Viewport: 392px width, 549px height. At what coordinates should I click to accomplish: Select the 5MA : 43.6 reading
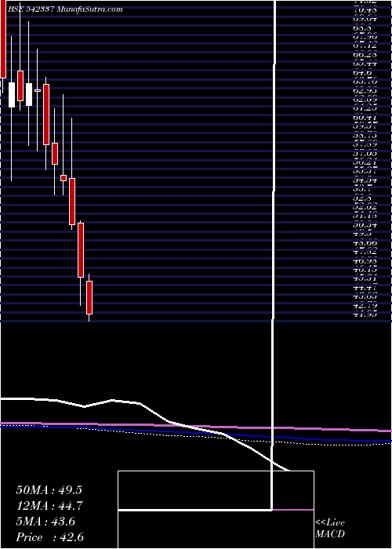[x=45, y=522]
